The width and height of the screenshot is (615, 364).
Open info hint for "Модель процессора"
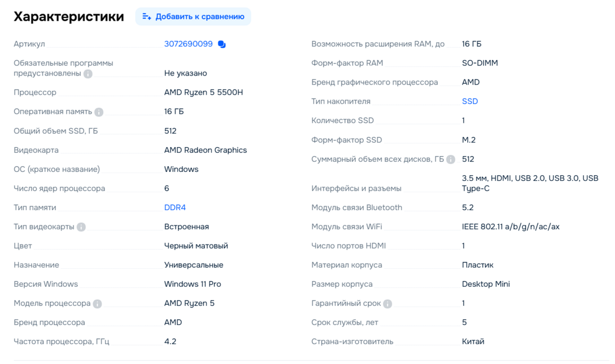98,304
